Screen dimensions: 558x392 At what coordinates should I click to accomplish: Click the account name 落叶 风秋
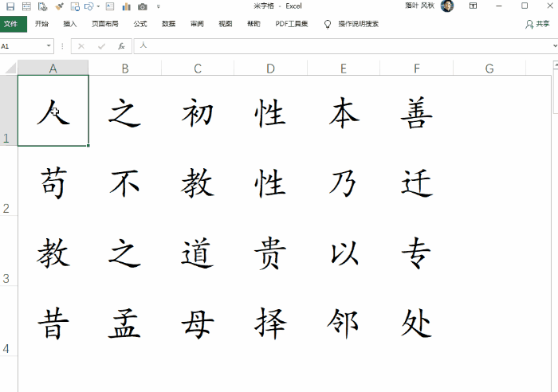pos(419,6)
